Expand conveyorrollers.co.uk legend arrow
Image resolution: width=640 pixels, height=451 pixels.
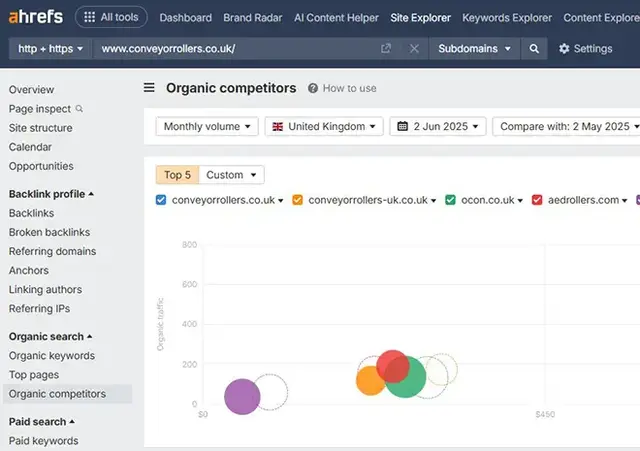click(x=281, y=201)
